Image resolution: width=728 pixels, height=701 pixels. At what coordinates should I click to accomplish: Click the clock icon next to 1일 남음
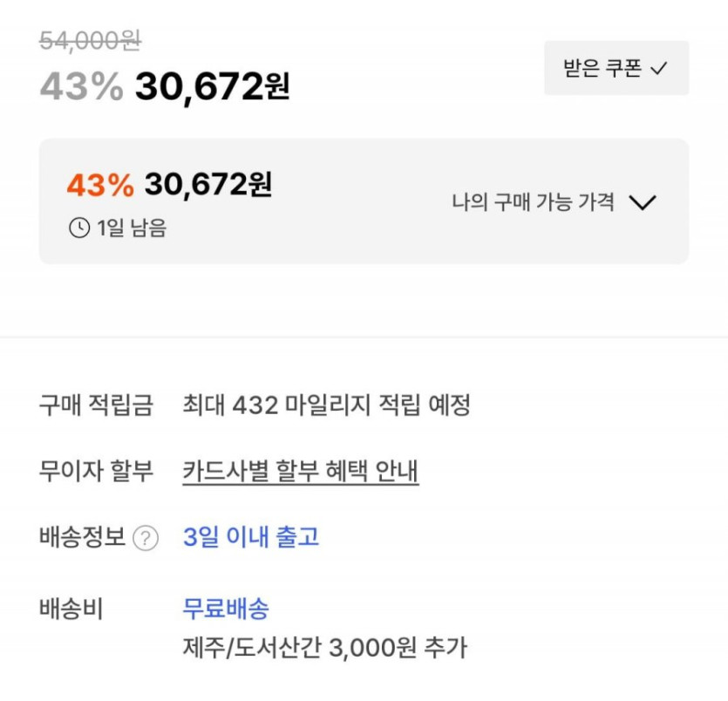tap(79, 228)
